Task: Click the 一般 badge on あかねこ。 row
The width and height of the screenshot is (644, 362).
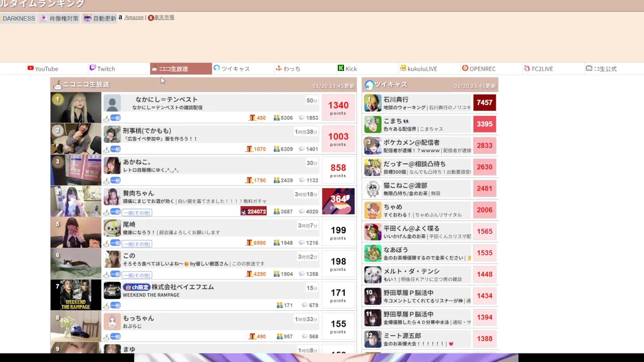Action: [x=116, y=180]
